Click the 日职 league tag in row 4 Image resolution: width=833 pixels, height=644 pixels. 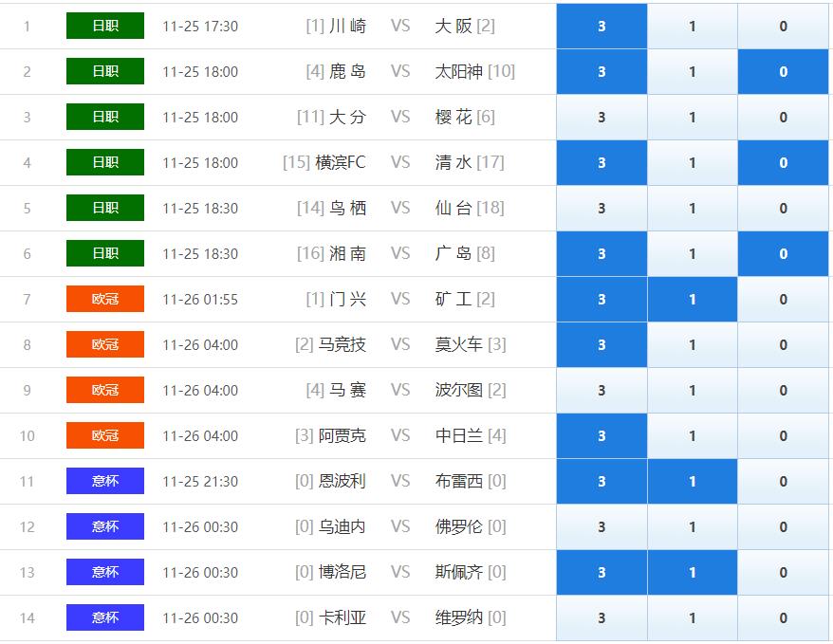[x=105, y=162]
